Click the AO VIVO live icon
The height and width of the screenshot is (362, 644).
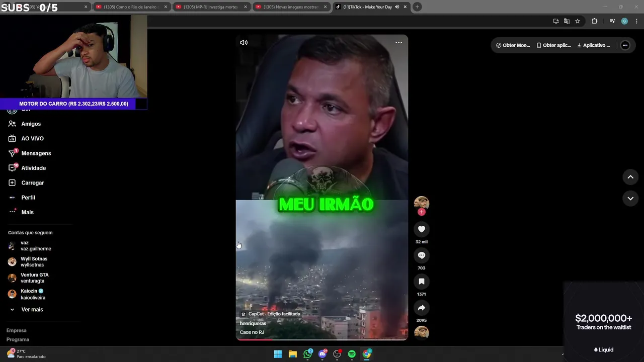(x=12, y=138)
